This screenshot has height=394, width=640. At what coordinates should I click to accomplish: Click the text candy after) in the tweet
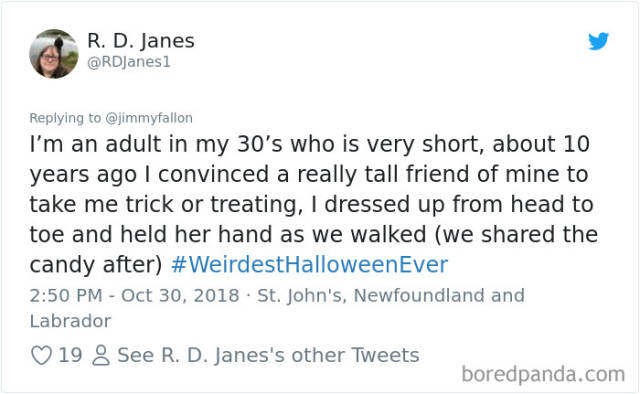pyautogui.click(x=96, y=265)
